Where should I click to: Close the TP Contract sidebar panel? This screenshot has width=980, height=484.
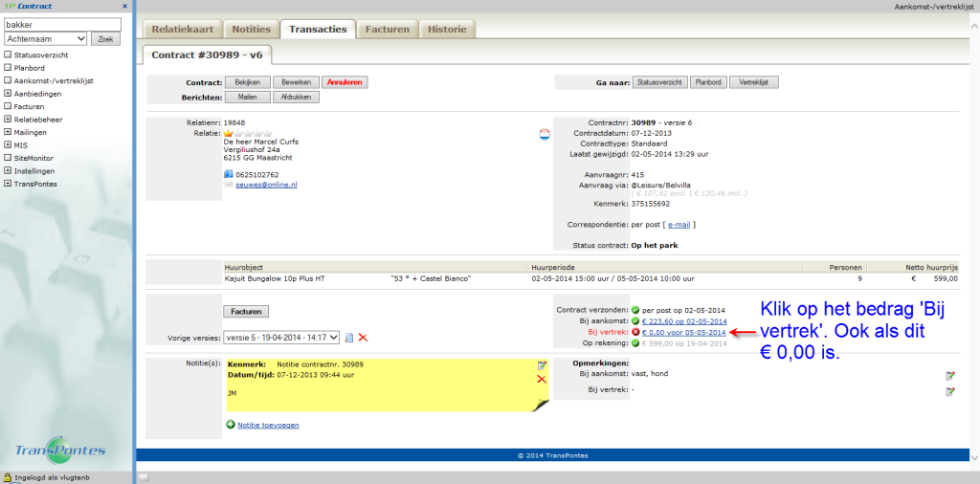click(x=125, y=6)
